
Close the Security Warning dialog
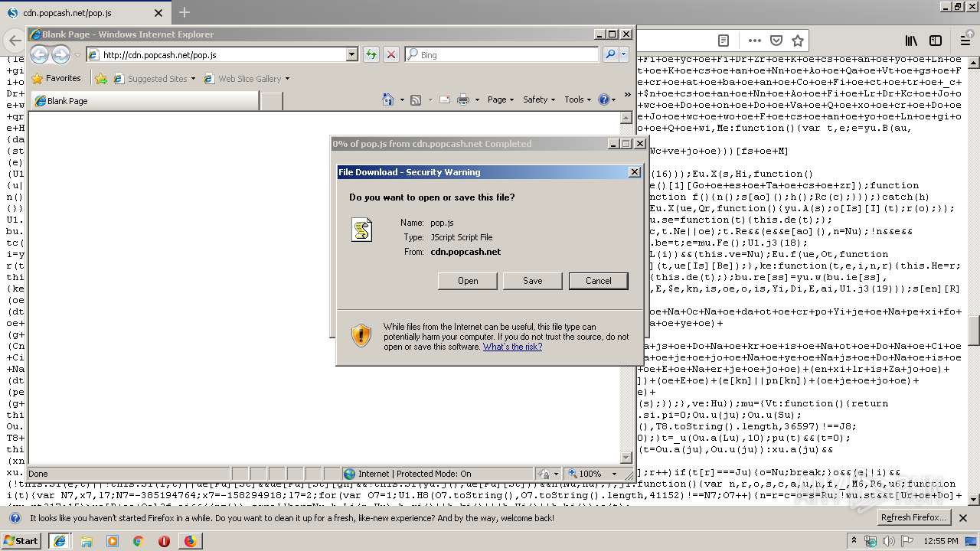pyautogui.click(x=634, y=172)
